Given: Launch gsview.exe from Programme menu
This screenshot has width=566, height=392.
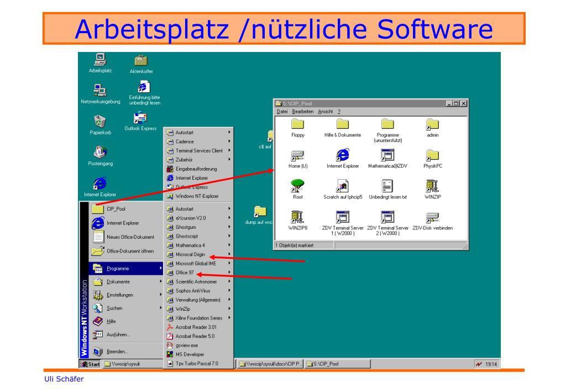Looking at the screenshot, I should (x=198, y=345).
